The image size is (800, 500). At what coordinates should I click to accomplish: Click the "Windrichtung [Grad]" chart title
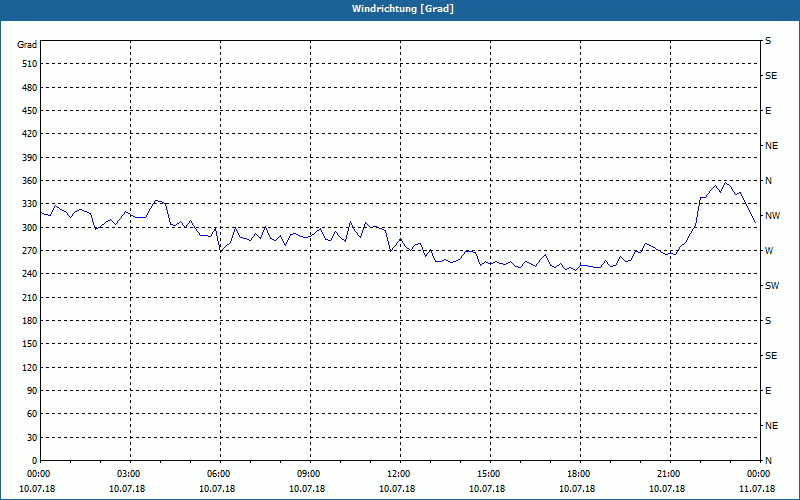click(x=403, y=9)
